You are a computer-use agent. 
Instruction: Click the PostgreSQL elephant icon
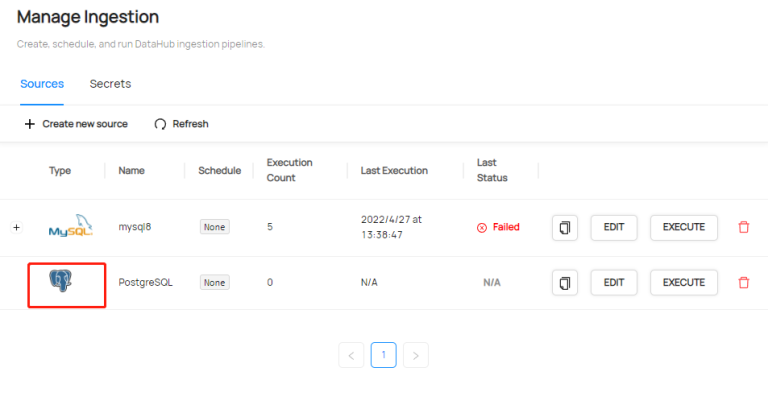click(x=62, y=282)
